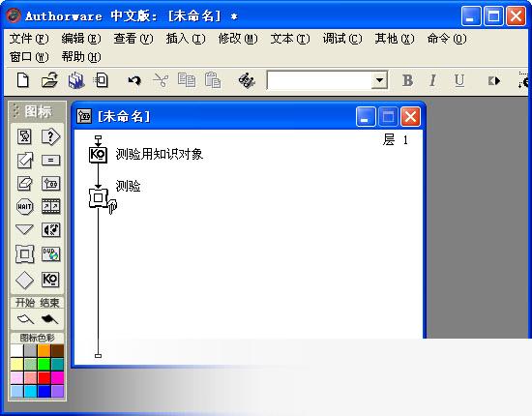Viewport: 532px width, 416px height.
Task: Open the 文本(T) menu
Action: tap(290, 39)
